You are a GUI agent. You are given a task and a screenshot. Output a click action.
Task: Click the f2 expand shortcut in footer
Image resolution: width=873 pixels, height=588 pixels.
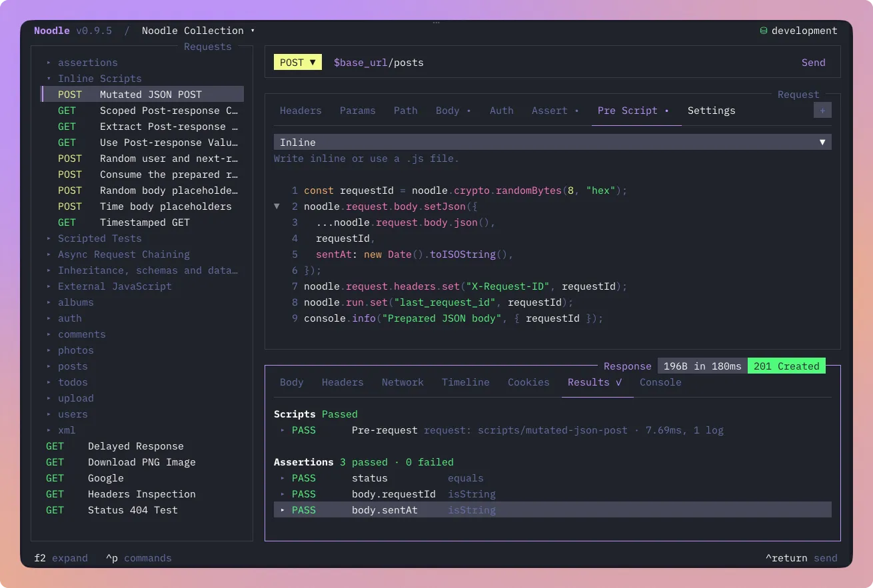61,558
